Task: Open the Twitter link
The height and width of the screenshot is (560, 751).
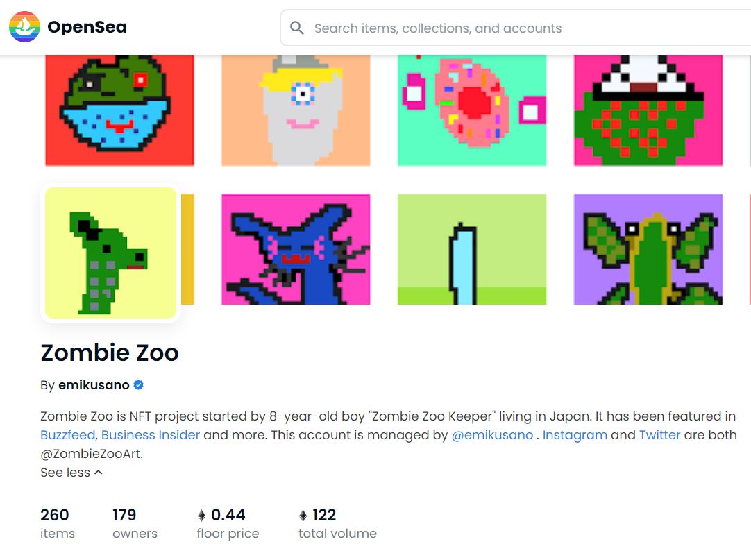Action: point(659,435)
